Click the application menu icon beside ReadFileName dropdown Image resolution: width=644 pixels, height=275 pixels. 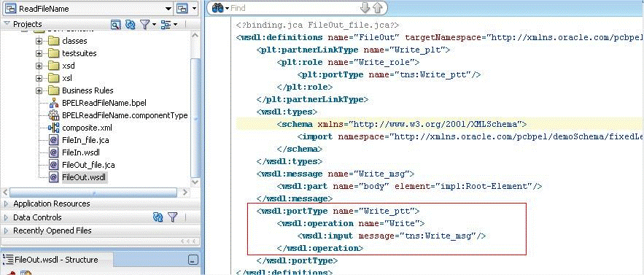tap(182, 8)
